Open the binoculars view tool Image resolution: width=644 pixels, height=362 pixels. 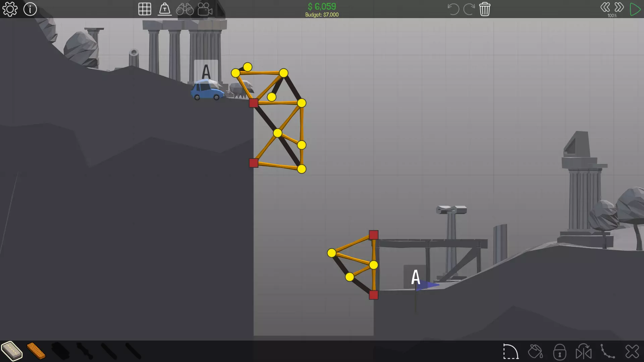[185, 9]
